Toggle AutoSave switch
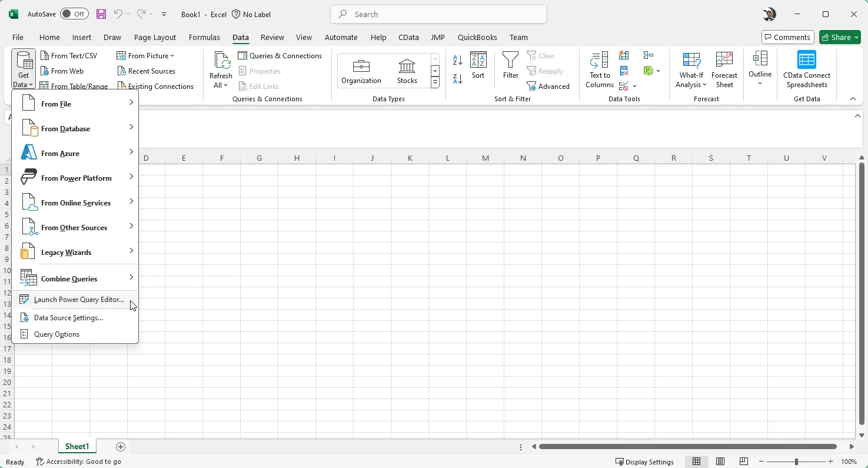This screenshot has height=468, width=868. click(74, 14)
